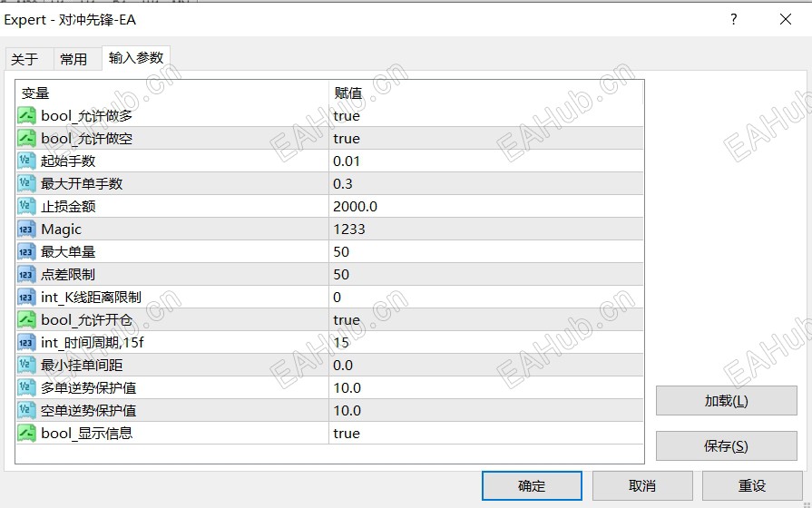Click the bool icon beside bool_允许开仓
Viewport: 812px width, 508px height.
[x=26, y=319]
